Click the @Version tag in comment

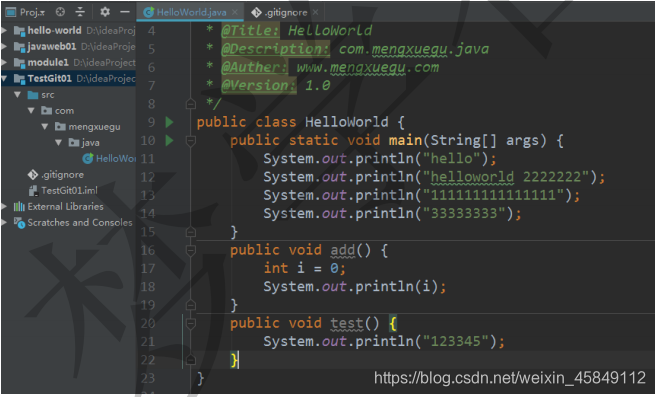click(259, 85)
